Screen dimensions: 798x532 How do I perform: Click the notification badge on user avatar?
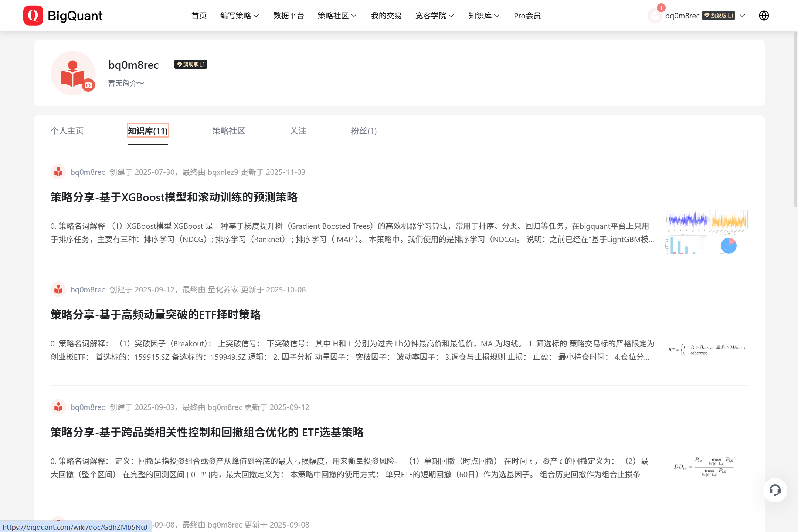(661, 8)
